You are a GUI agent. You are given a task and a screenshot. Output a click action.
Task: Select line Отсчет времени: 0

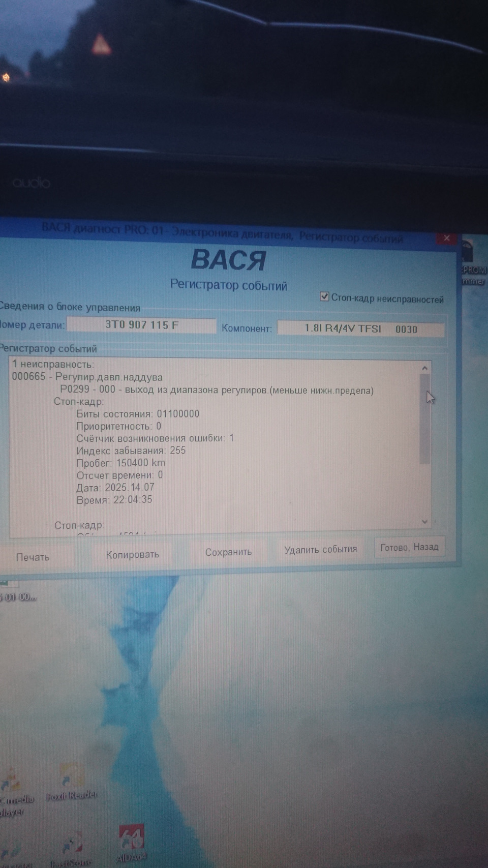(x=120, y=475)
